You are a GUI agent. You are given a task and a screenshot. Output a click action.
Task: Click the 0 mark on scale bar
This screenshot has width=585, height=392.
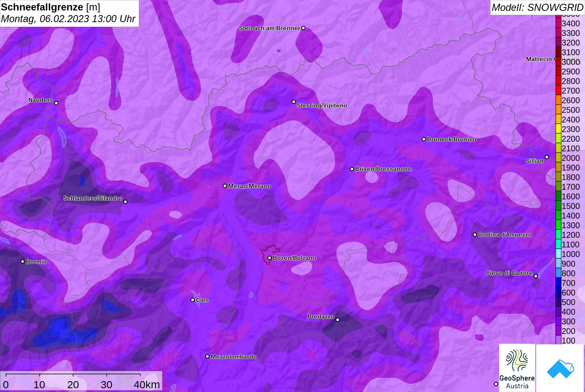click(6, 384)
